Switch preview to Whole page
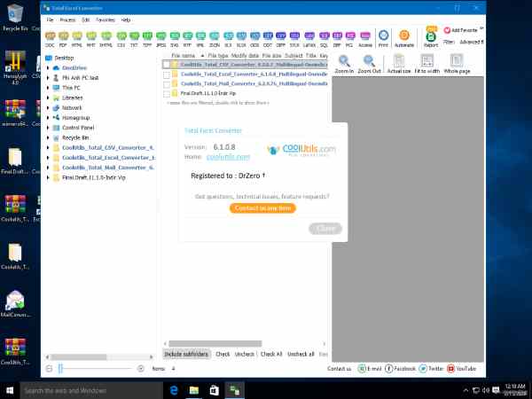 457,64
